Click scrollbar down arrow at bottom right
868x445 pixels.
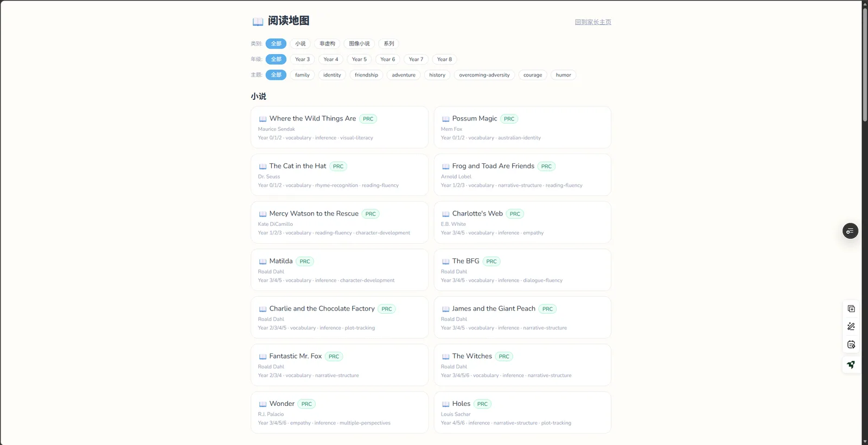click(865, 441)
